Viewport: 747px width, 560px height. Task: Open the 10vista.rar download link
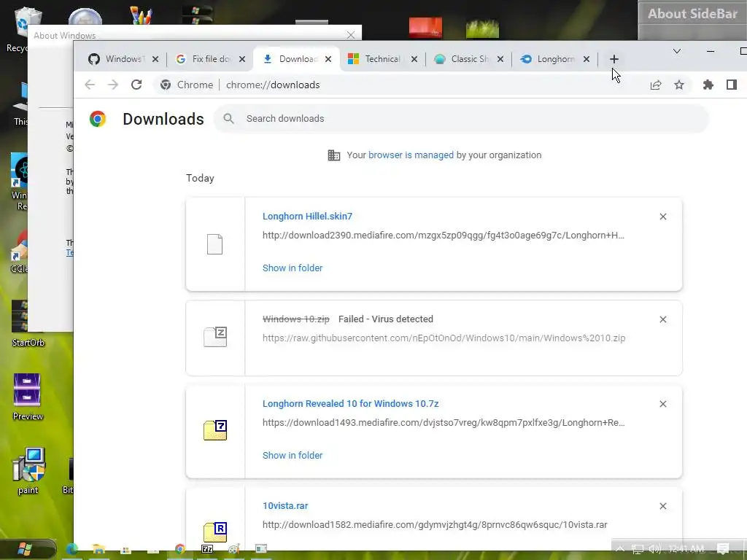coord(285,506)
